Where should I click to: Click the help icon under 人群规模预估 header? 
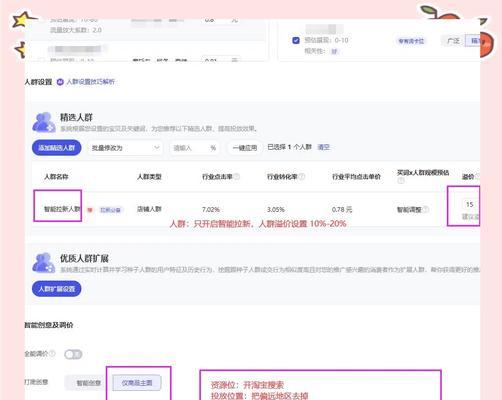401,180
